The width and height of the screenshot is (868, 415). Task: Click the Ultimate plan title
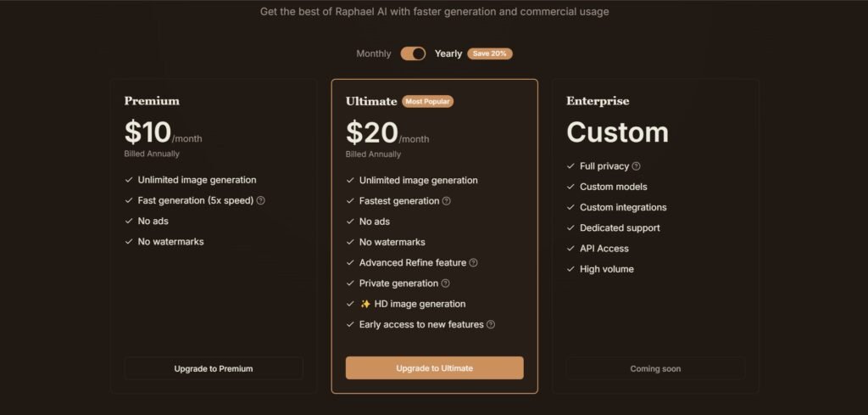pyautogui.click(x=371, y=101)
